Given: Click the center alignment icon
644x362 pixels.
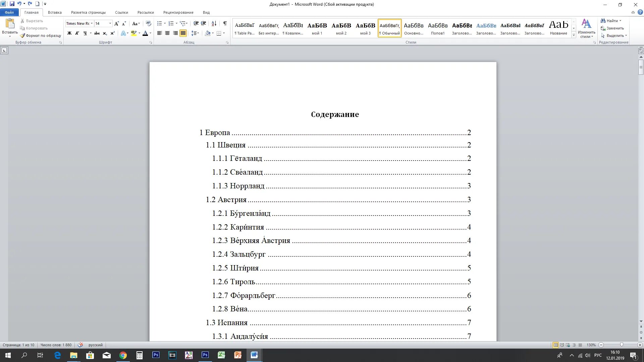Looking at the screenshot, I should (x=167, y=33).
